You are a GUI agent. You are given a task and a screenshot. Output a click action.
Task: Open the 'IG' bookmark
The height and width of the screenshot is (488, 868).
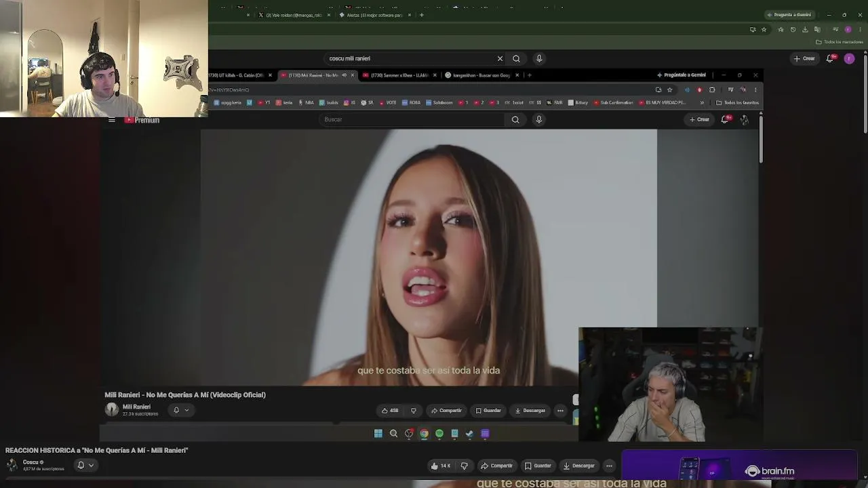click(x=350, y=103)
